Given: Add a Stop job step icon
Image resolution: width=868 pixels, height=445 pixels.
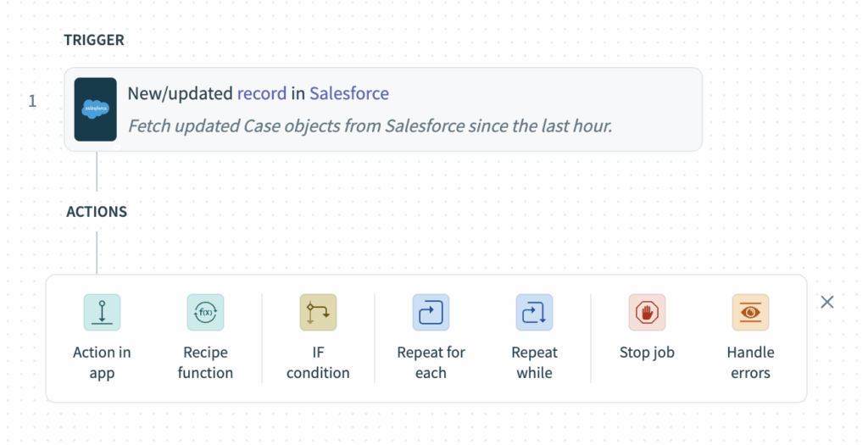Looking at the screenshot, I should (x=647, y=312).
